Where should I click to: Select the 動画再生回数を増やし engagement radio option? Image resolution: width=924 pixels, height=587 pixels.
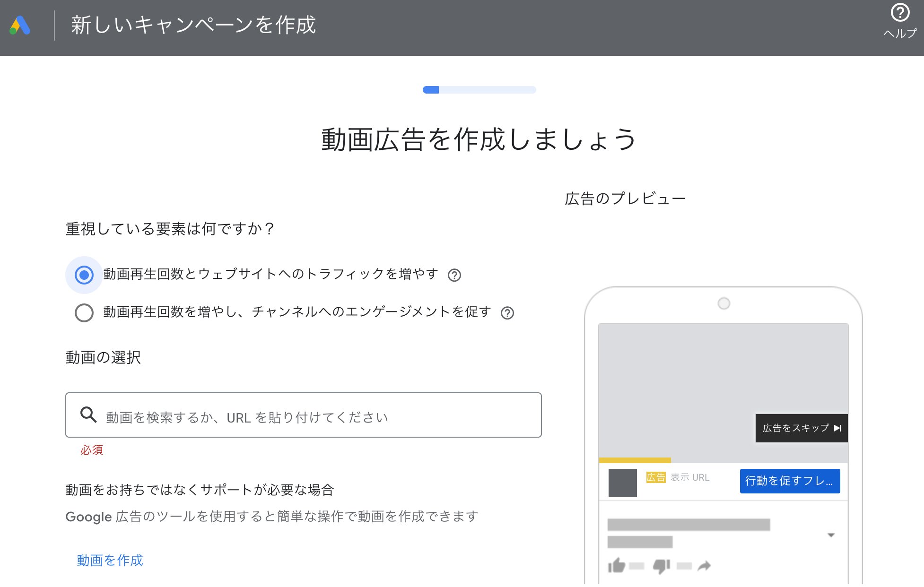(84, 312)
